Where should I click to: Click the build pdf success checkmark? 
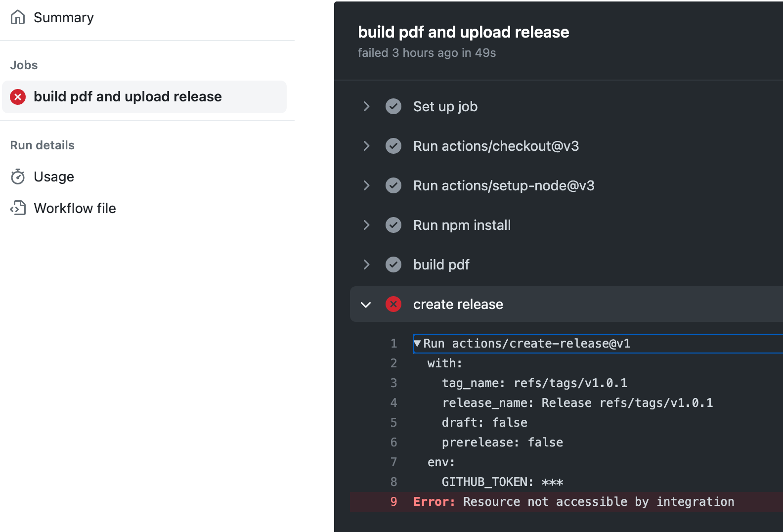pos(393,265)
